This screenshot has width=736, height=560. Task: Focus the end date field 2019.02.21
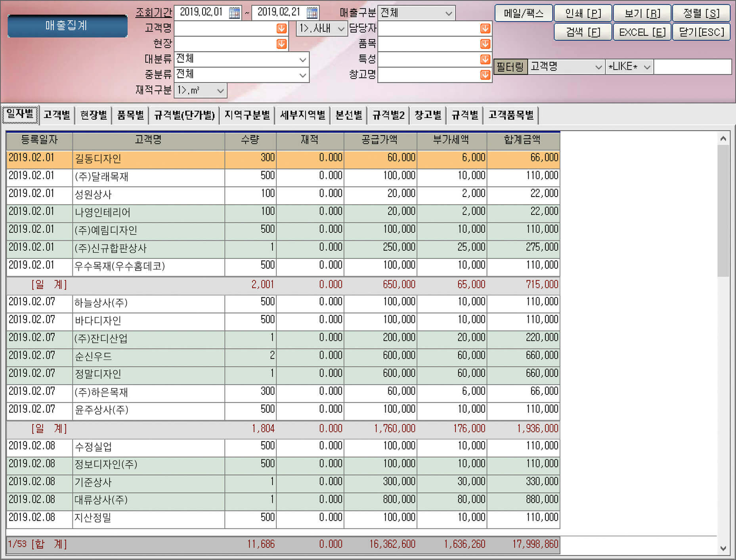click(279, 13)
